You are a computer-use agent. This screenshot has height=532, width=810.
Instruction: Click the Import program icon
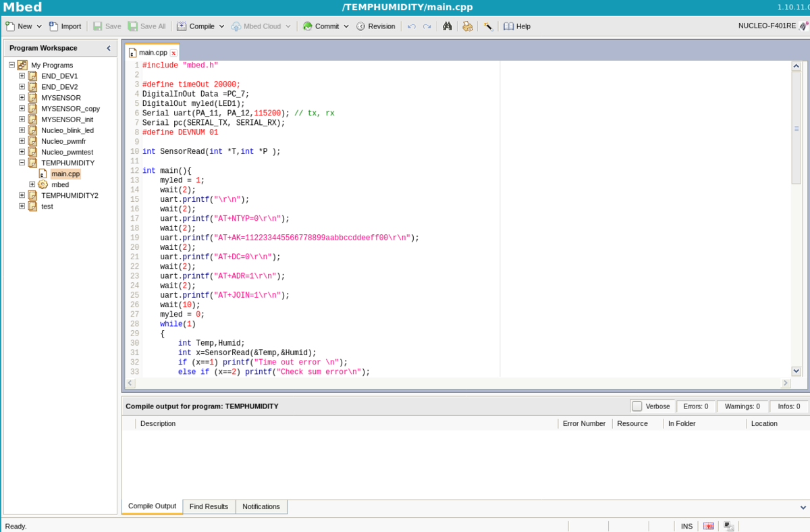[x=53, y=26]
